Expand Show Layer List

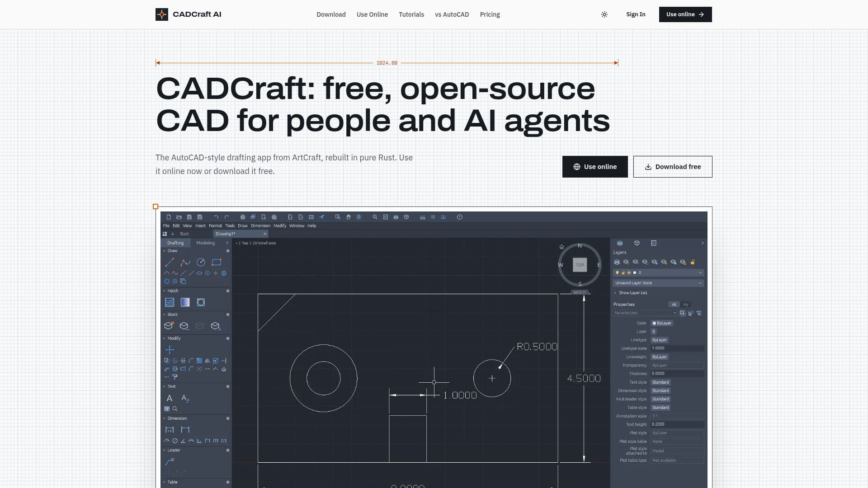click(x=630, y=293)
